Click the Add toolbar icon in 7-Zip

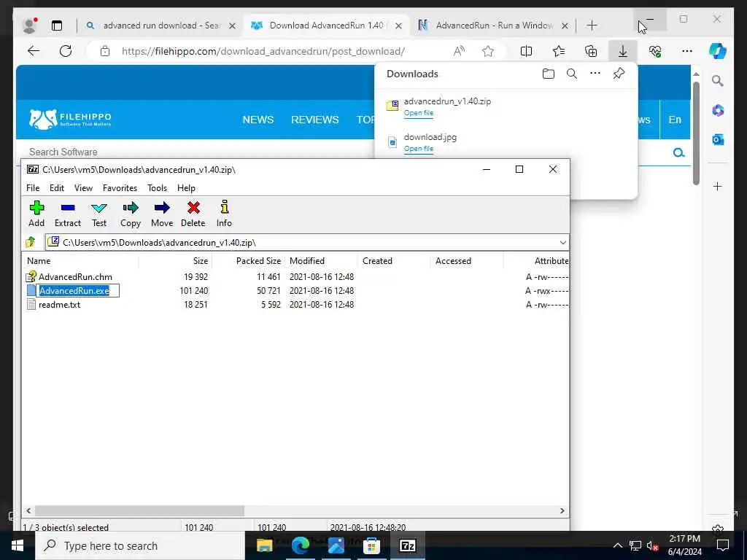[x=36, y=214]
